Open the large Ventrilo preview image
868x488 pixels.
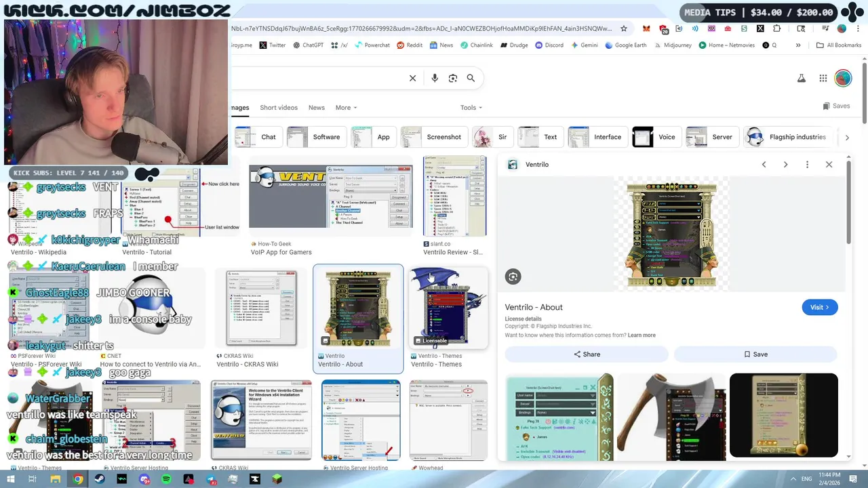coord(671,234)
